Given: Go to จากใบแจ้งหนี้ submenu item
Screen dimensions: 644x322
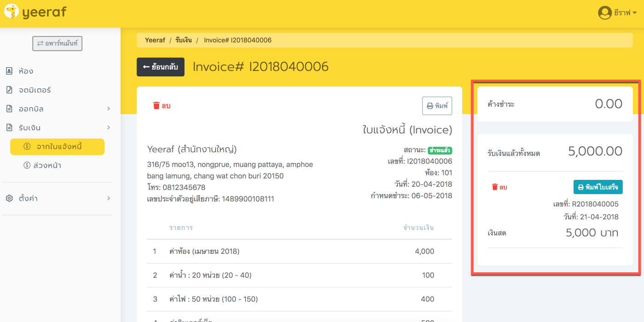Looking at the screenshot, I should coord(57,147).
